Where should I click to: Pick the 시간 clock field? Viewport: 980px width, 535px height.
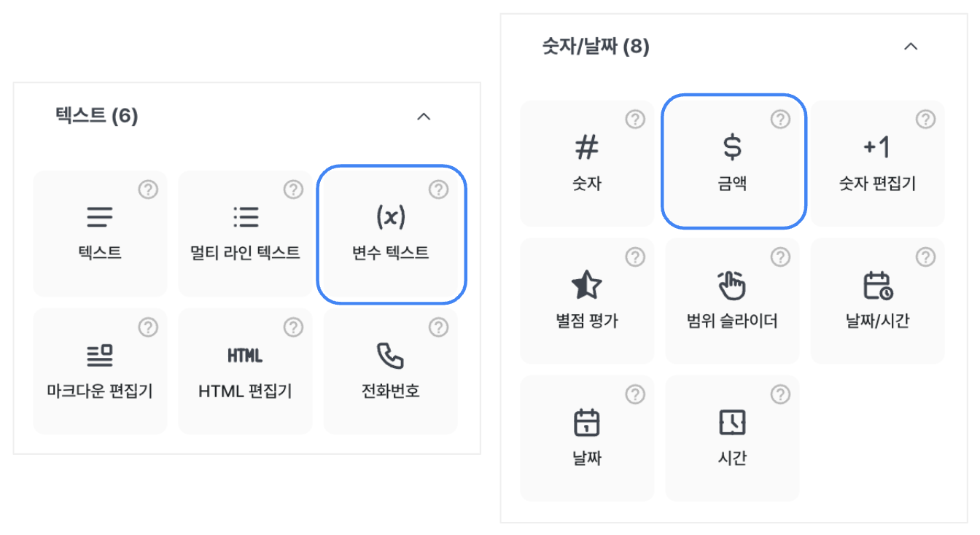732,438
